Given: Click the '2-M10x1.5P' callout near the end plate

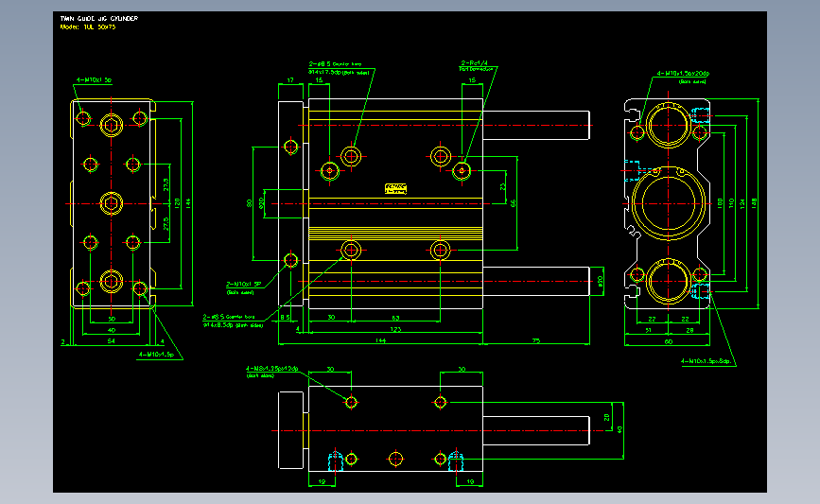Looking at the screenshot, I should tap(244, 284).
